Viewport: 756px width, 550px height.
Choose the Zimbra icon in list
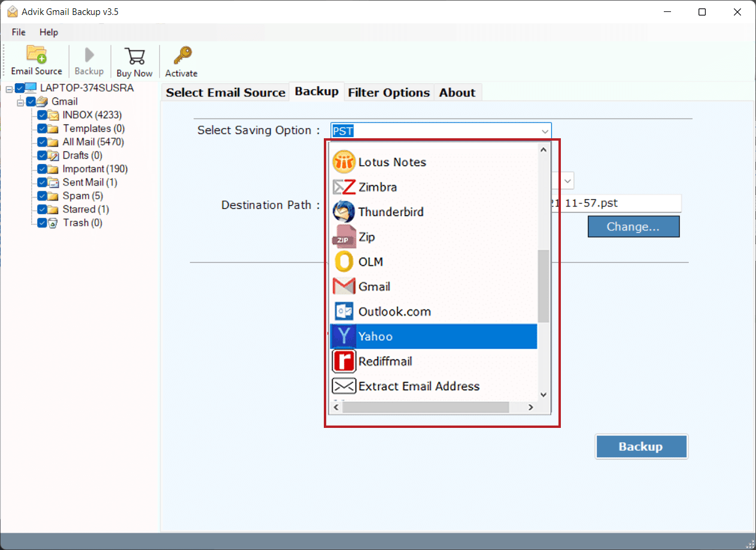(x=344, y=187)
